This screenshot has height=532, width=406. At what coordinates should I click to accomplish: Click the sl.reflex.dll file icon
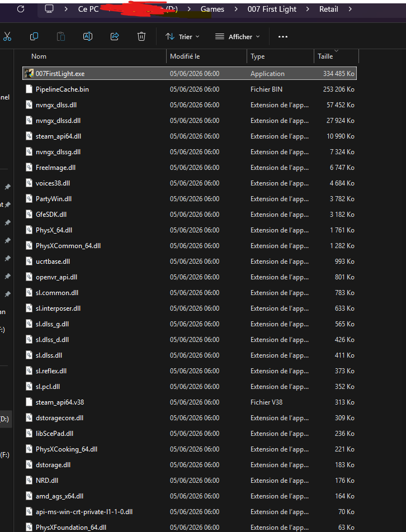(29, 370)
